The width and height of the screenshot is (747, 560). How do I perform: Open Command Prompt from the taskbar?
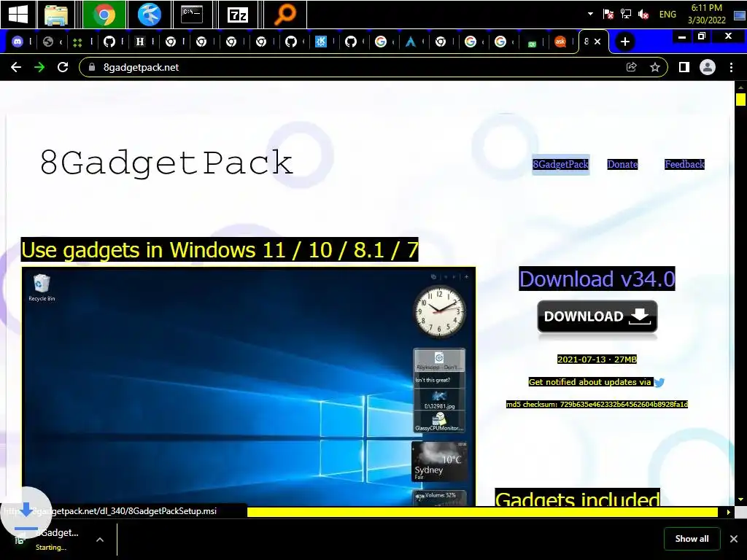192,15
